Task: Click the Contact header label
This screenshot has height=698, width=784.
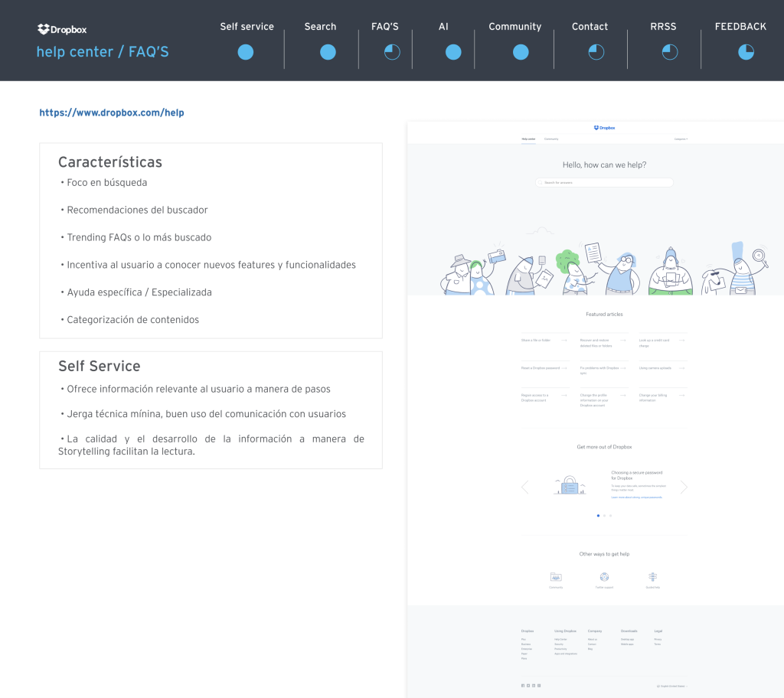Action: pos(590,27)
